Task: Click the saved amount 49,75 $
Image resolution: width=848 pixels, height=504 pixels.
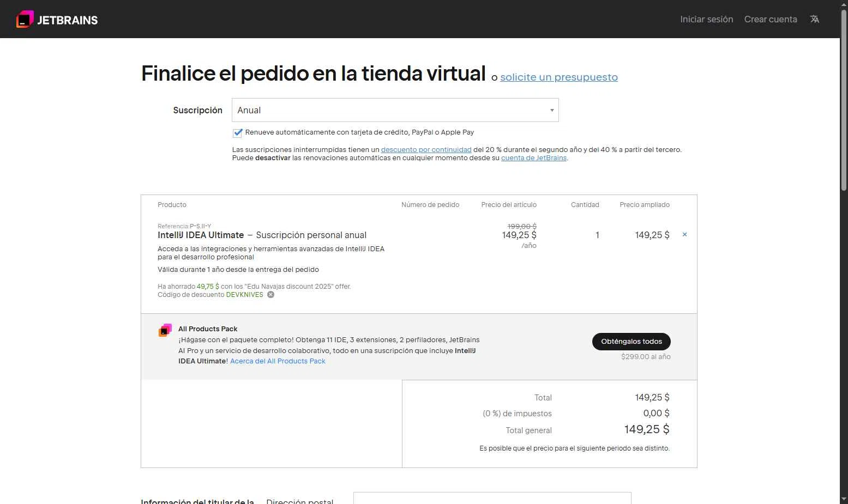Action: point(208,287)
